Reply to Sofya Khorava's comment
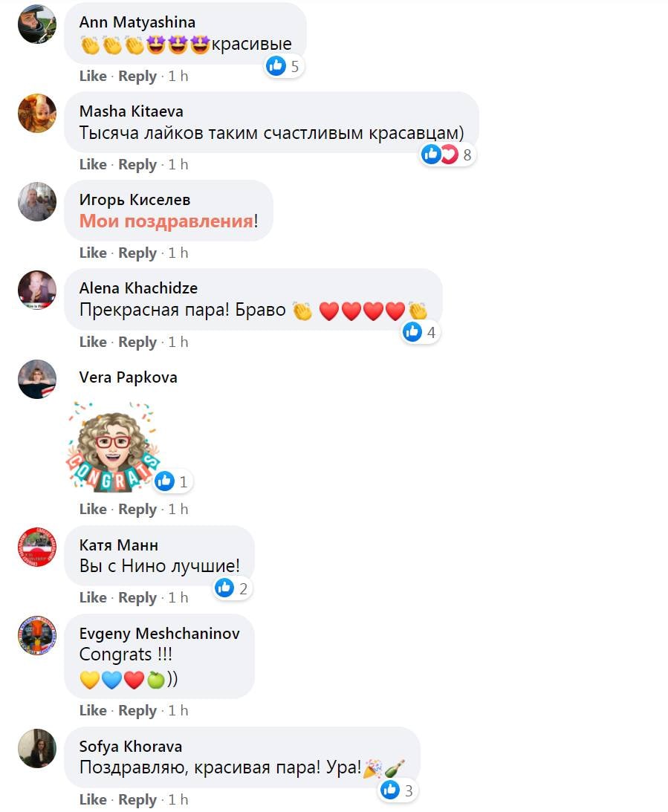The width and height of the screenshot is (668, 812). (137, 799)
